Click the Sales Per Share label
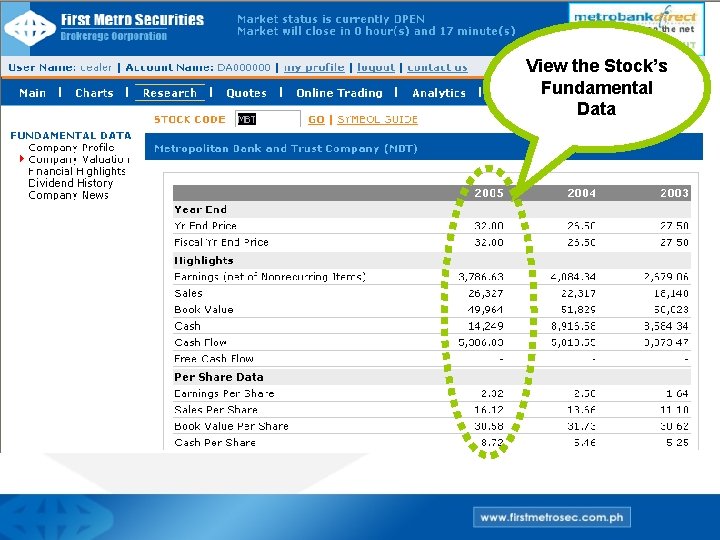This screenshot has height=540, width=720. pos(216,410)
